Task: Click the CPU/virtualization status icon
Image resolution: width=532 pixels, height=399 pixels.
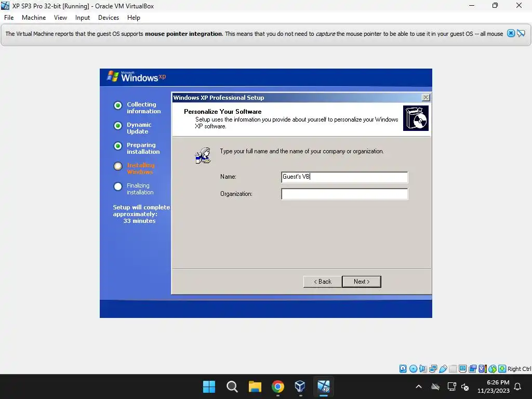Action: click(483, 369)
